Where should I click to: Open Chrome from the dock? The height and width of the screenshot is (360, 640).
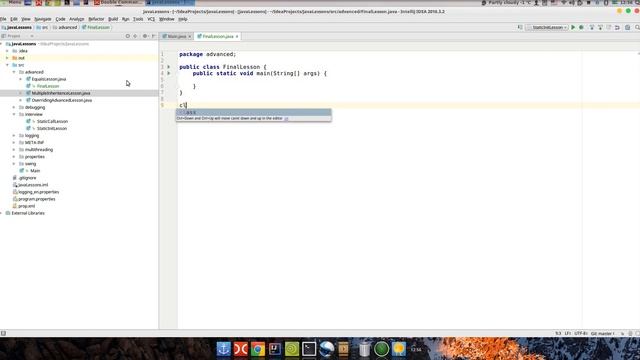258,349
